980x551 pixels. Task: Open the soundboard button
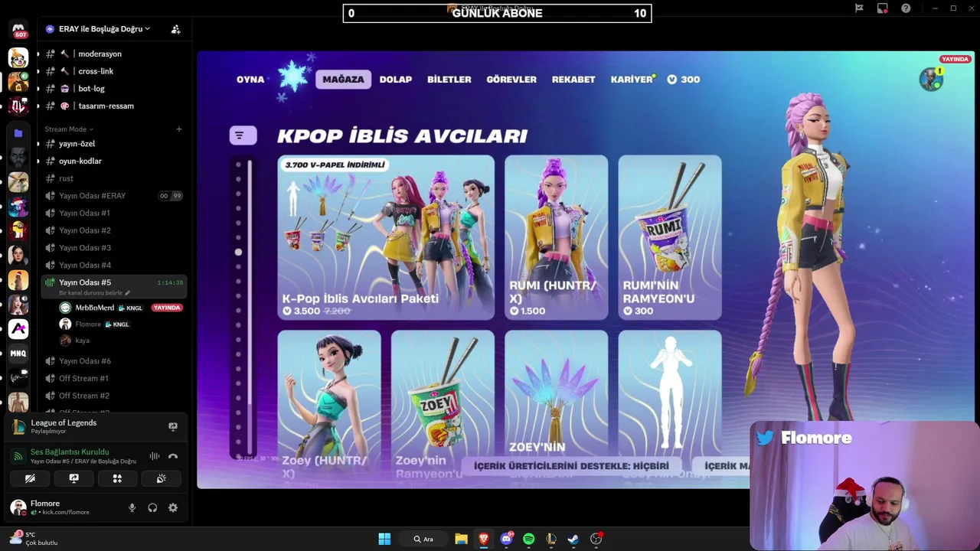pyautogui.click(x=162, y=478)
